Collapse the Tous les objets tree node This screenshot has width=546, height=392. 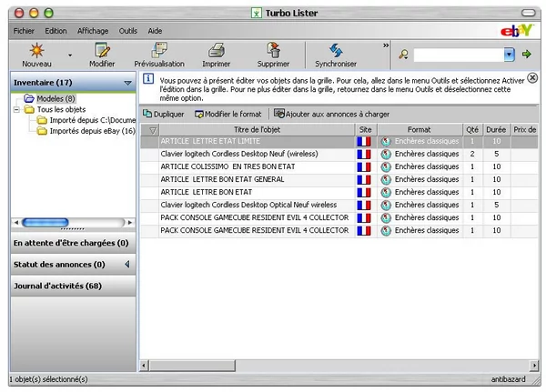tap(16, 110)
